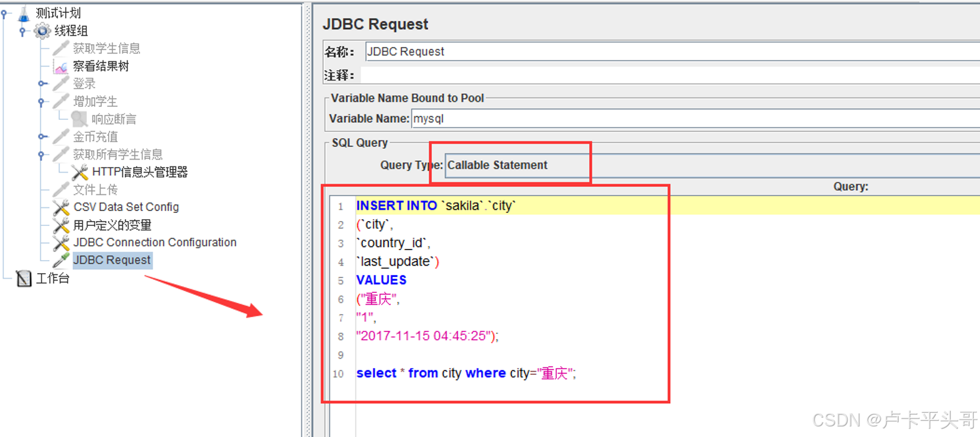Select the 响应断言 tree item

click(x=114, y=119)
